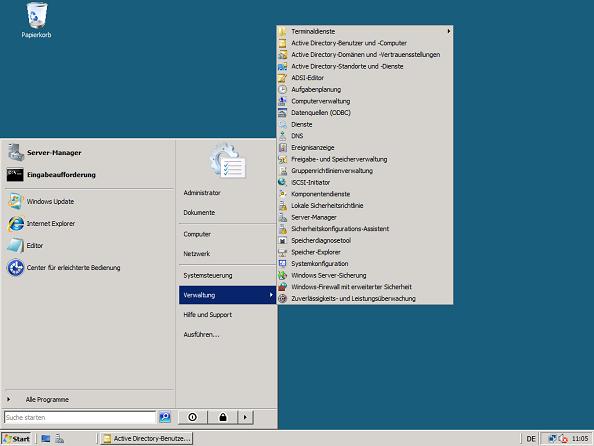Switch to Active Directory-Benutze... taskbar button
594x446 pixels.
(147, 438)
